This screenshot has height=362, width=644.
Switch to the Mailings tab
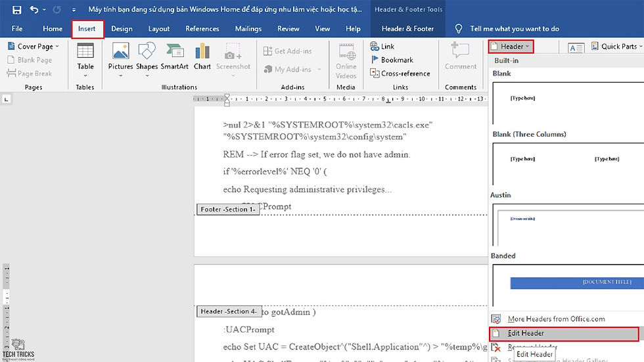click(x=248, y=29)
